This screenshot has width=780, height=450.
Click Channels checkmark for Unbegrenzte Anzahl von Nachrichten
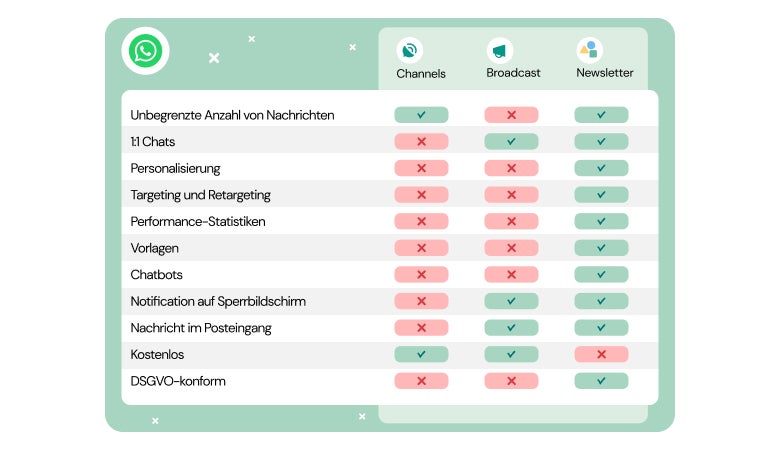point(421,115)
